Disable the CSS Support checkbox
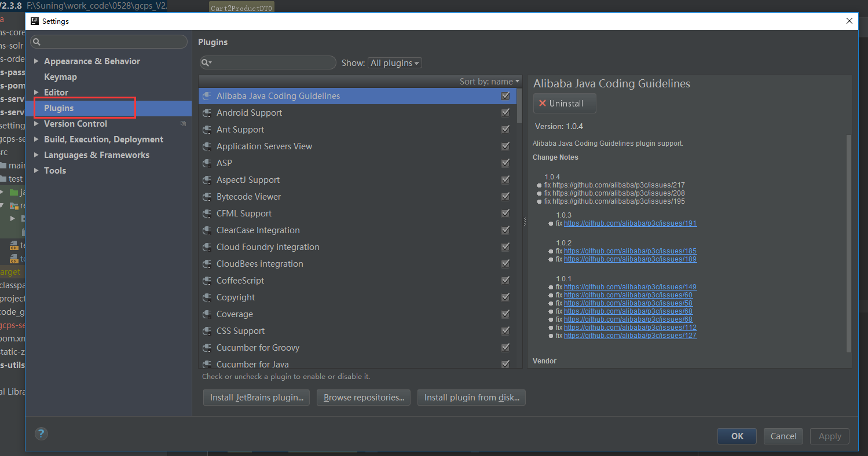Viewport: 868px width, 456px height. (506, 331)
